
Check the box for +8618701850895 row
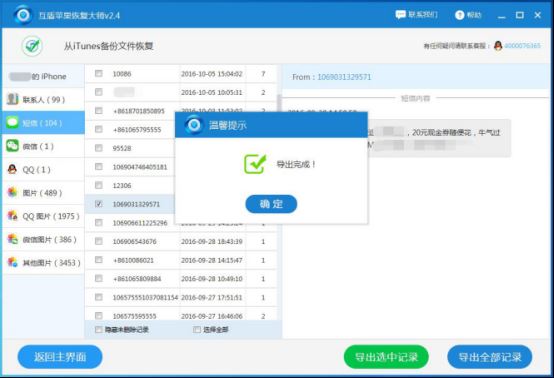click(99, 111)
